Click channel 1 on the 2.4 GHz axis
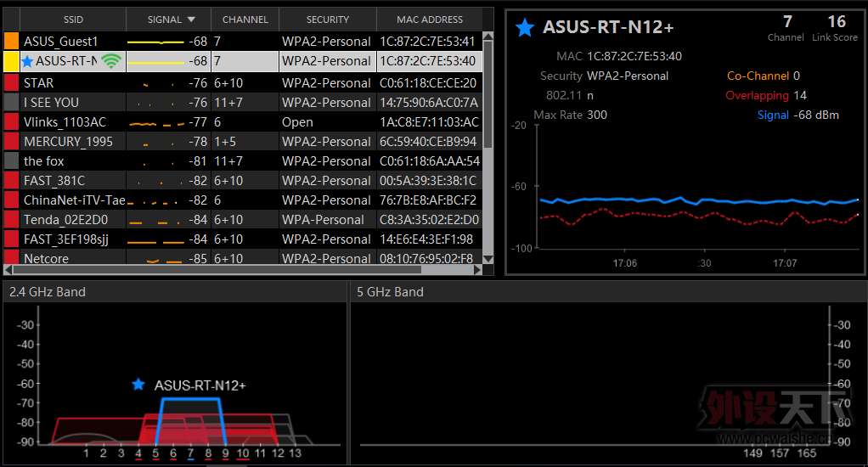Image resolution: width=868 pixels, height=467 pixels. [86, 453]
